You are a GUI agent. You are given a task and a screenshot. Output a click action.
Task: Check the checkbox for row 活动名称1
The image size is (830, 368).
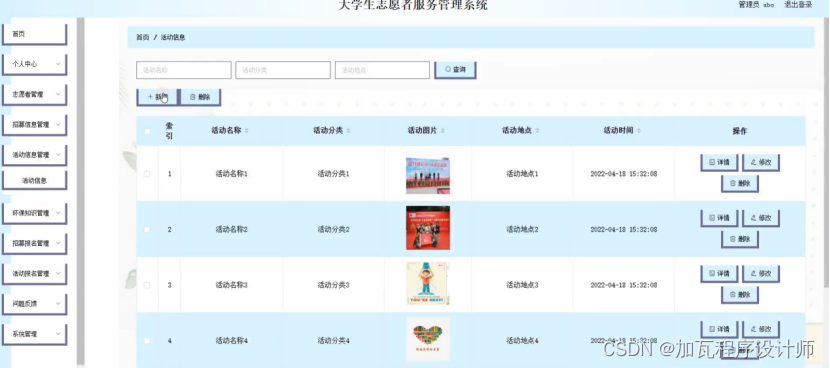(x=147, y=174)
